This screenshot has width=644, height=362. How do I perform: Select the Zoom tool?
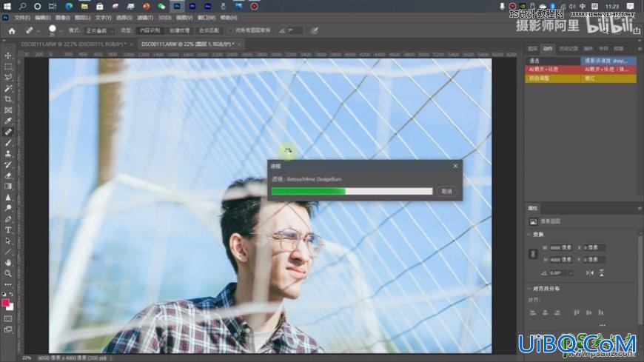click(x=8, y=273)
